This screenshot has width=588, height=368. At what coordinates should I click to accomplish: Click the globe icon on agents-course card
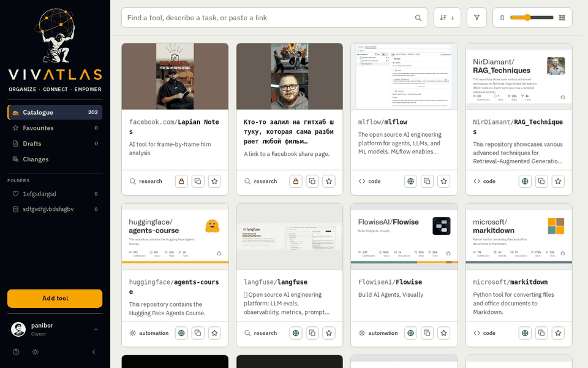(x=181, y=332)
